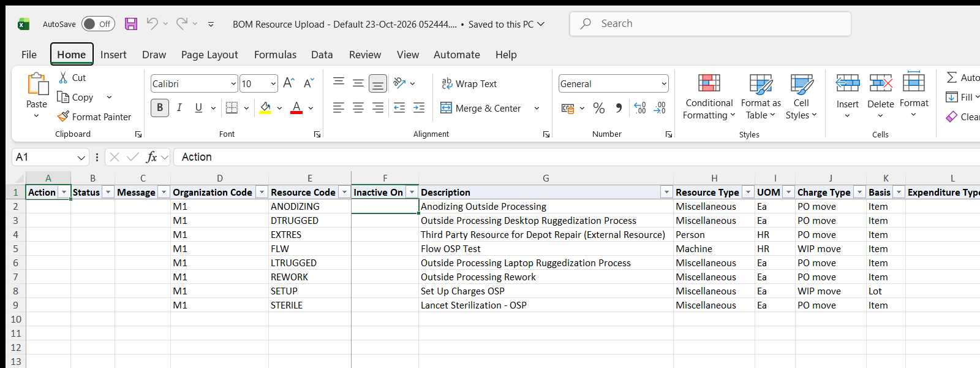Click the Search box in title bar
Screen dimensions: 980x368
pos(710,24)
